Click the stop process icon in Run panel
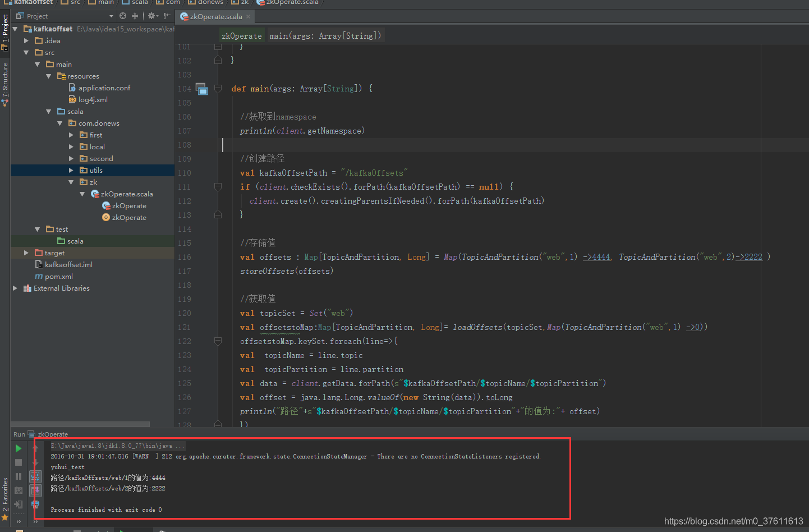This screenshot has height=532, width=809. (x=19, y=462)
